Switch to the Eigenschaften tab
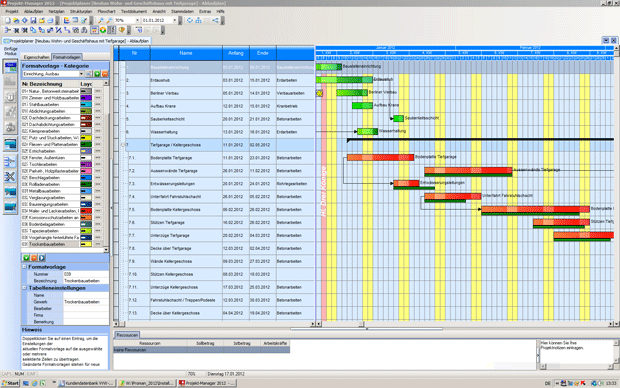Image resolution: width=620 pixels, height=388 pixels. [36, 57]
